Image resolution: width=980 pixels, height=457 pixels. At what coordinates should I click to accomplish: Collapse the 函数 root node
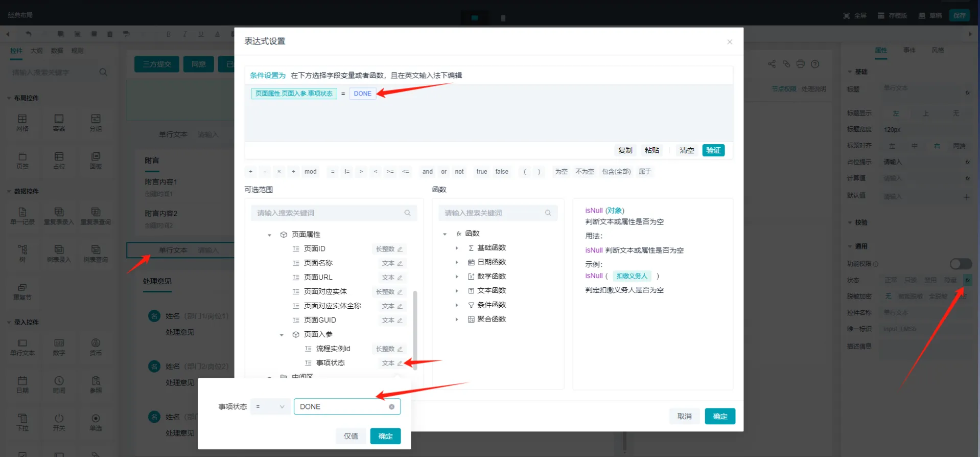(445, 234)
